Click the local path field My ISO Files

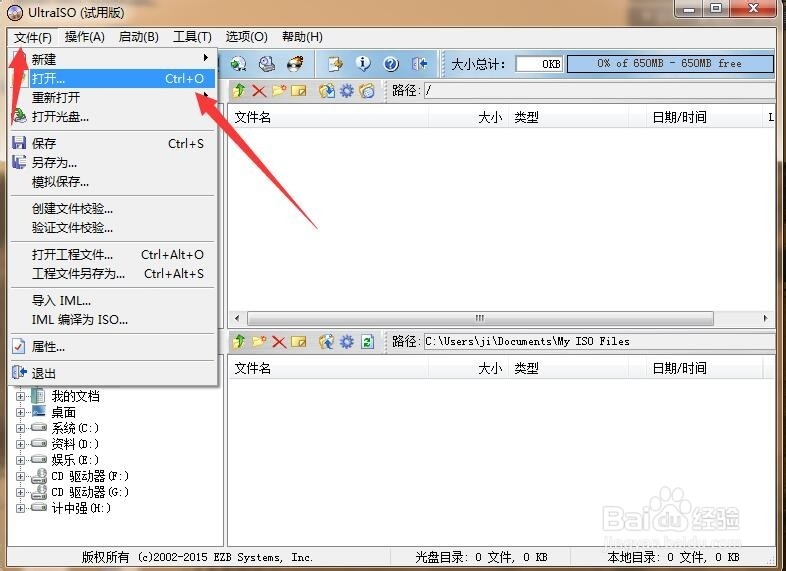tap(600, 342)
